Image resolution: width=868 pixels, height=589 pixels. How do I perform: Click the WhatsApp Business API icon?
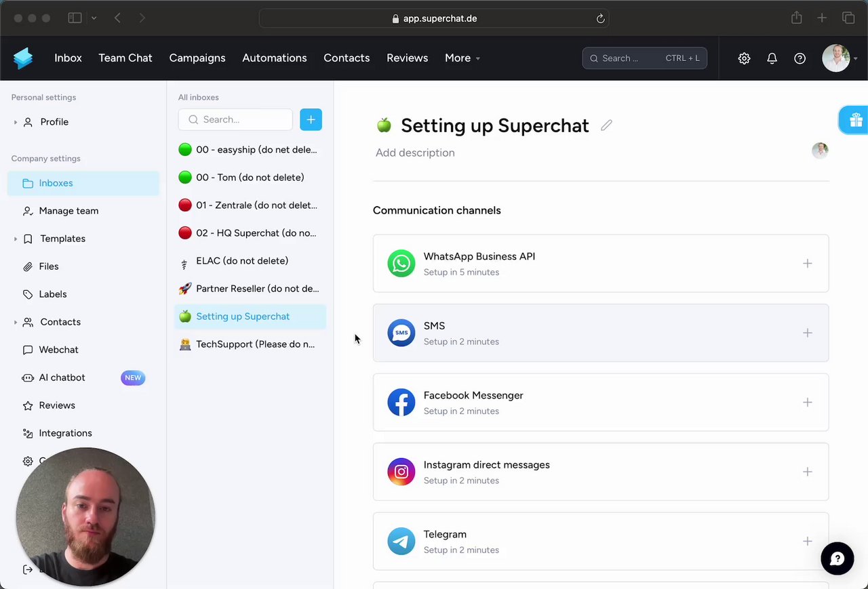[401, 264]
